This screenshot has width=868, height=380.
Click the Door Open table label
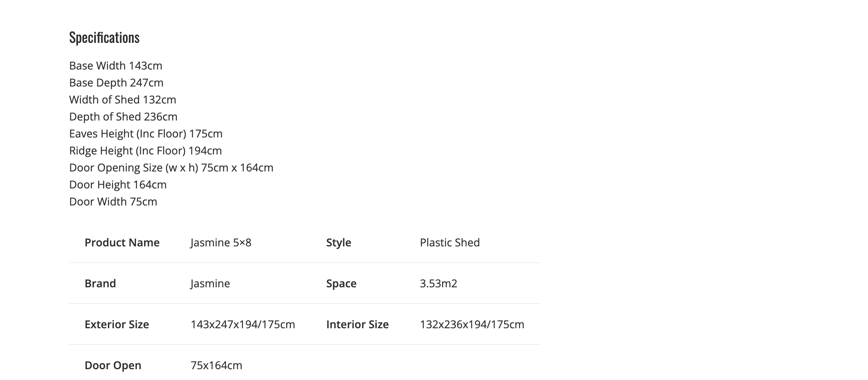(113, 365)
